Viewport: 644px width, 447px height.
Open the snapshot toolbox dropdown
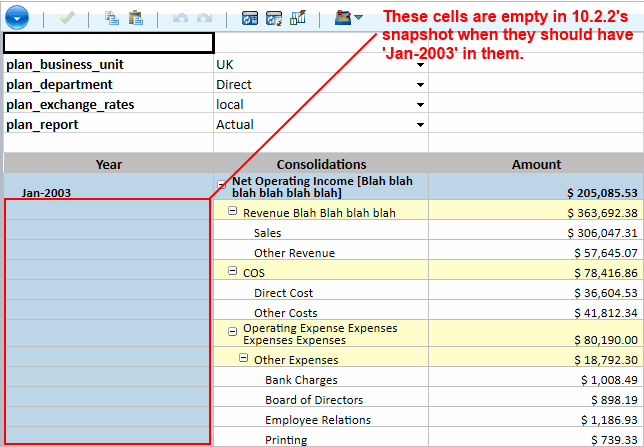(348, 17)
